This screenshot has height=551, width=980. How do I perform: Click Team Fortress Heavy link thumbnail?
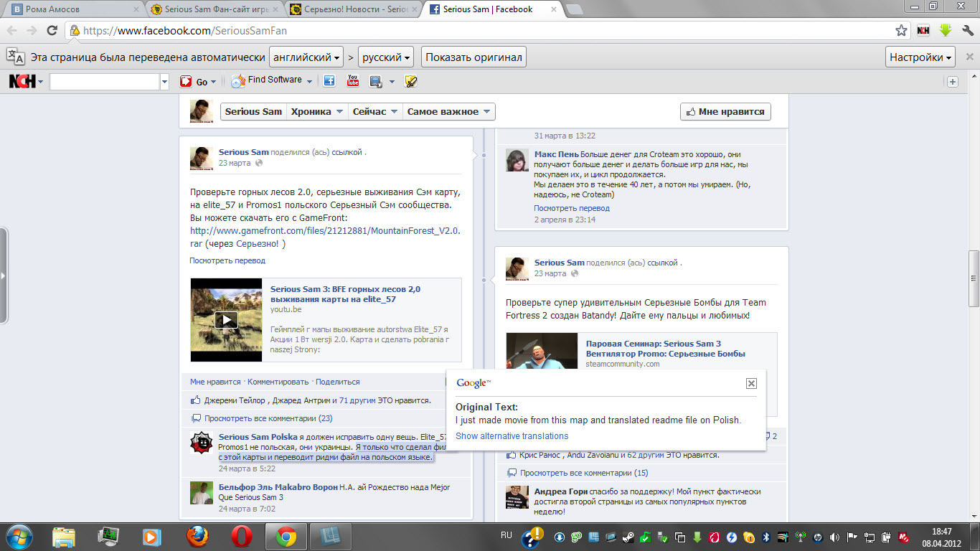coord(542,351)
